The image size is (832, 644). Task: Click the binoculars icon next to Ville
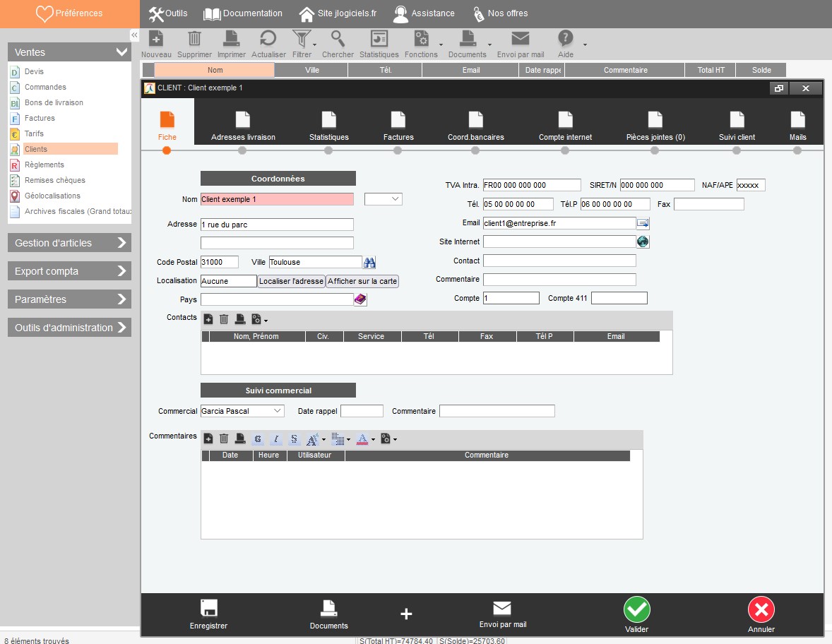(369, 262)
